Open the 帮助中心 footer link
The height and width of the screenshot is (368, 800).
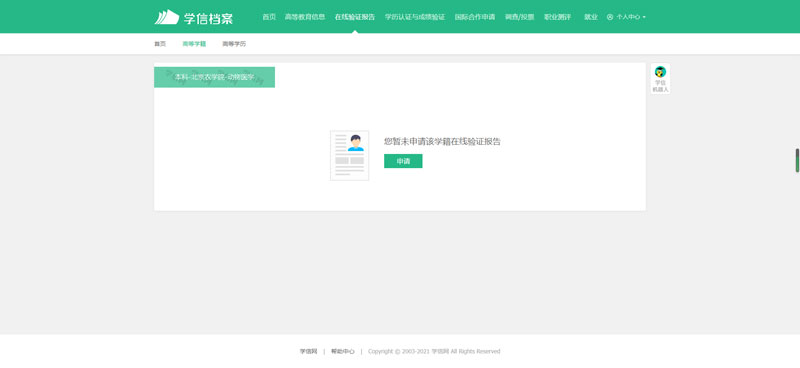point(342,351)
